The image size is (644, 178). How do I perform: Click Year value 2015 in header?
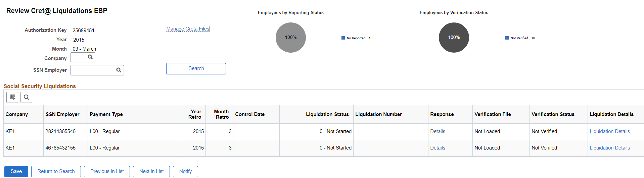coord(79,40)
